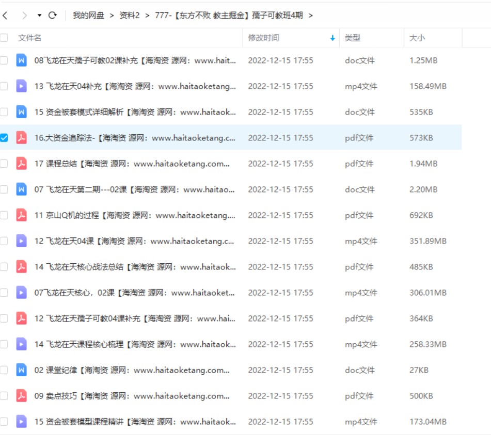Sort by 类型 column header
The image size is (491, 448).
point(352,38)
